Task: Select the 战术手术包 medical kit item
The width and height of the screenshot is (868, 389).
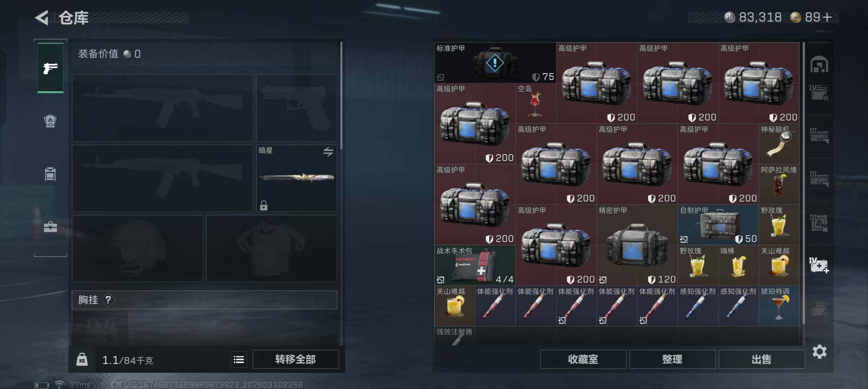Action: 475,265
